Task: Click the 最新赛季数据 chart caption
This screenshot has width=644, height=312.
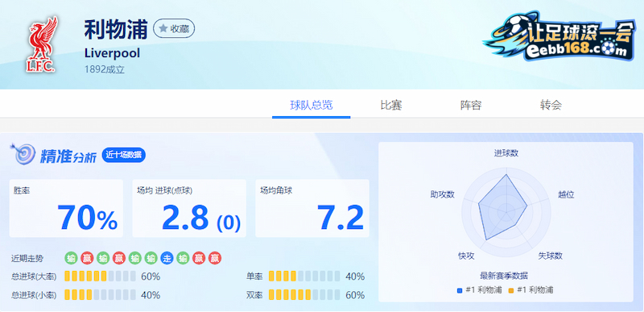Action: coord(504,276)
